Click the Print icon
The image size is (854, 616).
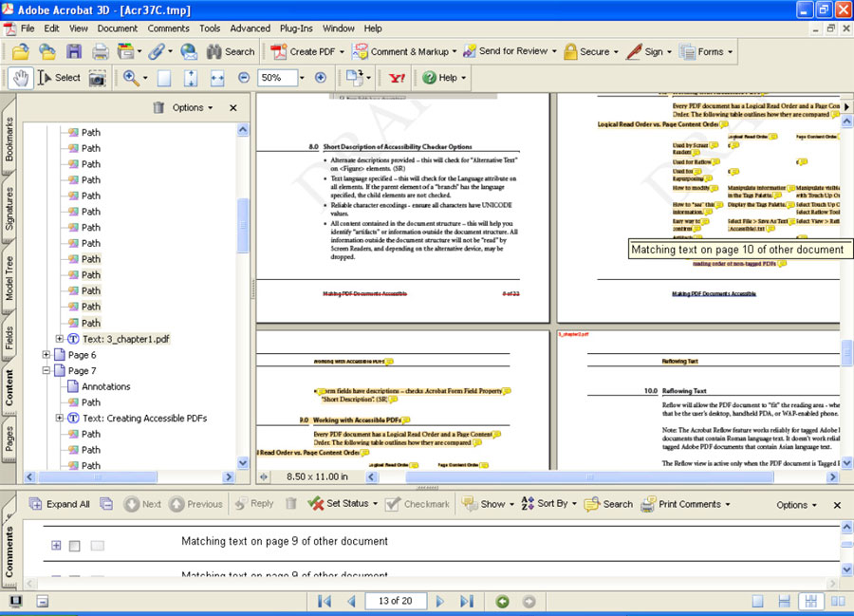tap(100, 52)
